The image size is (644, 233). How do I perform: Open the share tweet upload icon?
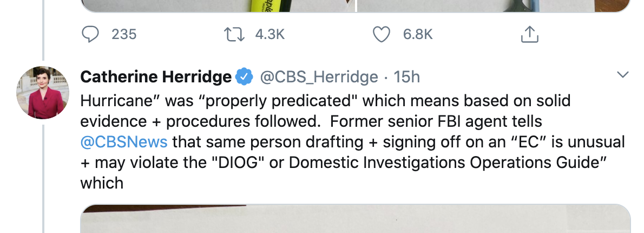point(529,35)
